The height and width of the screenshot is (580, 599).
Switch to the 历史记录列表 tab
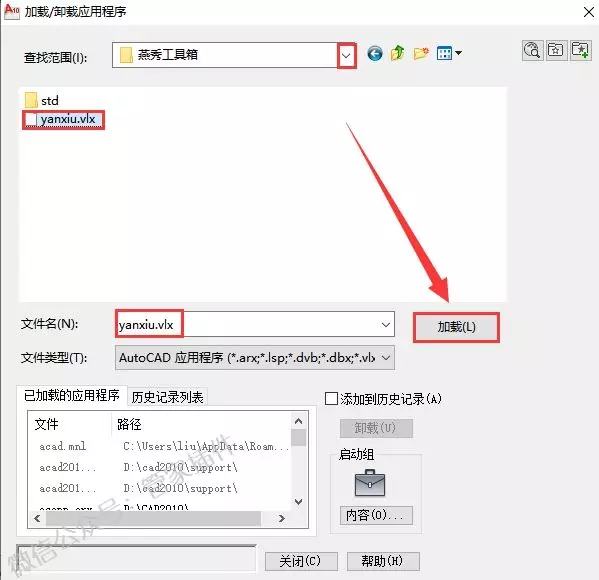(167, 397)
